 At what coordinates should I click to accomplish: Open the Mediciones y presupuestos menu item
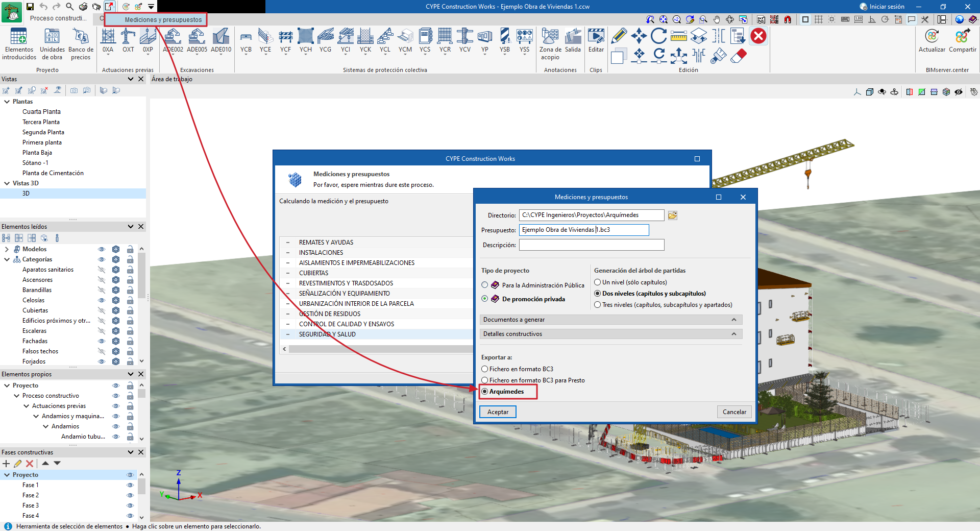[x=163, y=20]
